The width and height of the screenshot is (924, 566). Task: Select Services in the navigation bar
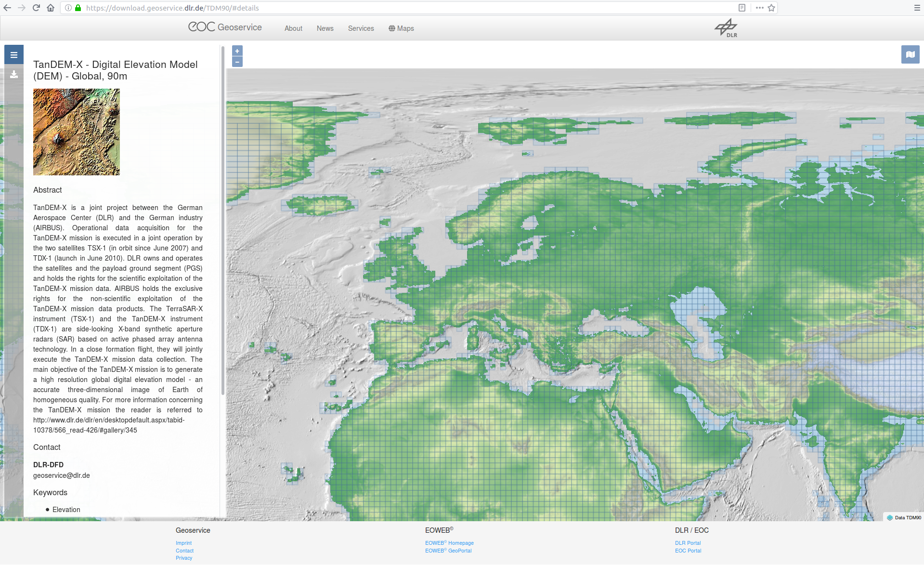tap(361, 28)
